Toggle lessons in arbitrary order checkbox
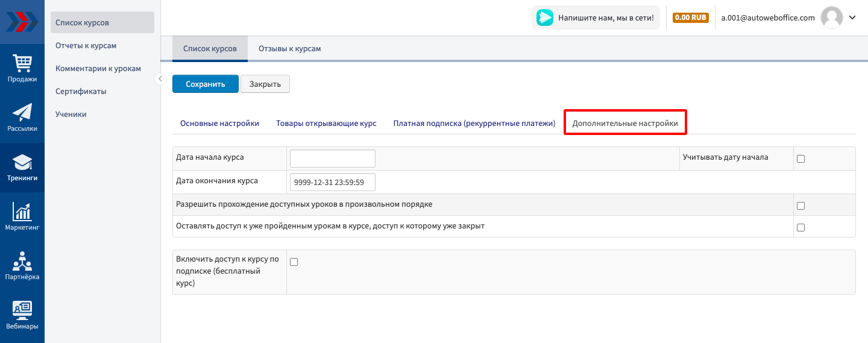The width and height of the screenshot is (868, 343). coord(800,206)
